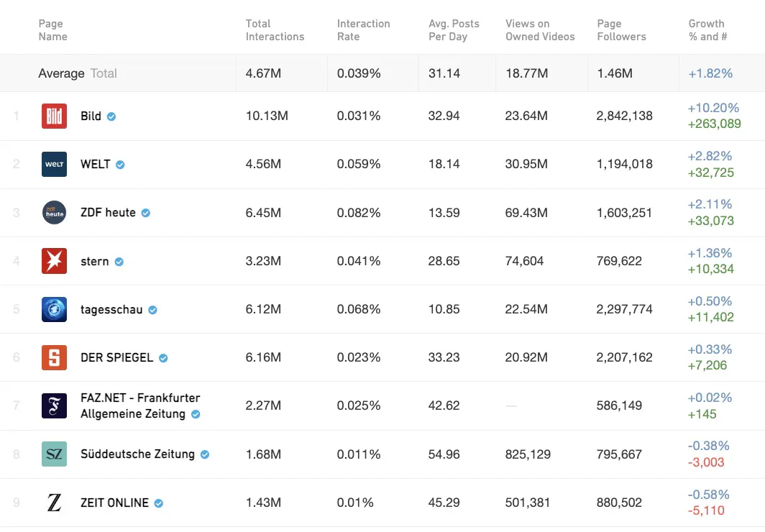Click the Page Name column header
Screen dimensions: 765x532
52,30
